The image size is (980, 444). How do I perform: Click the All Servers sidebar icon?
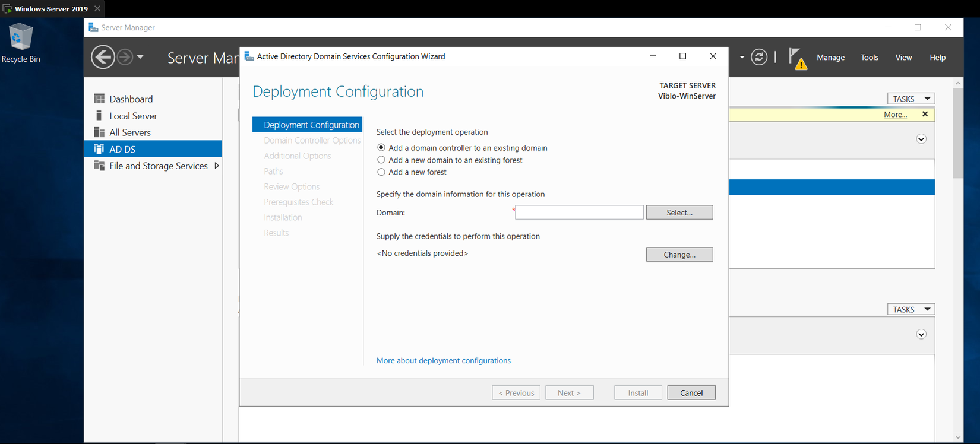click(99, 132)
